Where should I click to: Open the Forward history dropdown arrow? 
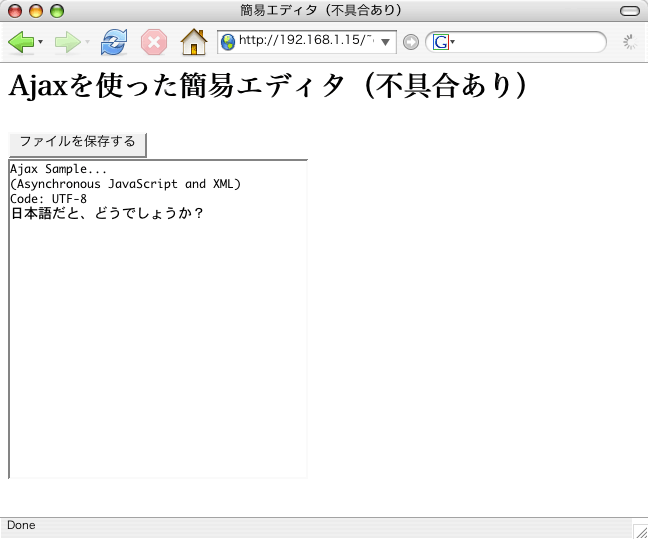(87, 42)
